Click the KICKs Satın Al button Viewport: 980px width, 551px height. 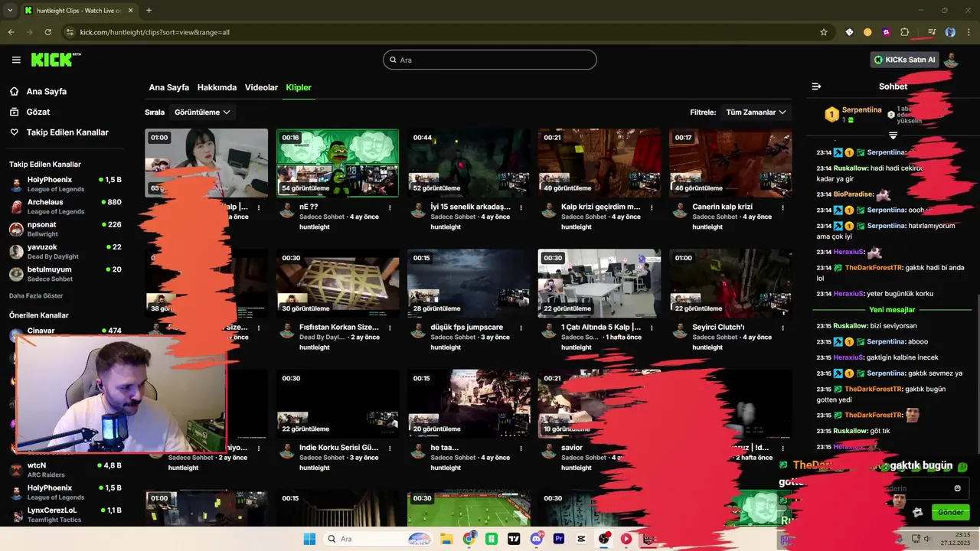[x=905, y=60]
